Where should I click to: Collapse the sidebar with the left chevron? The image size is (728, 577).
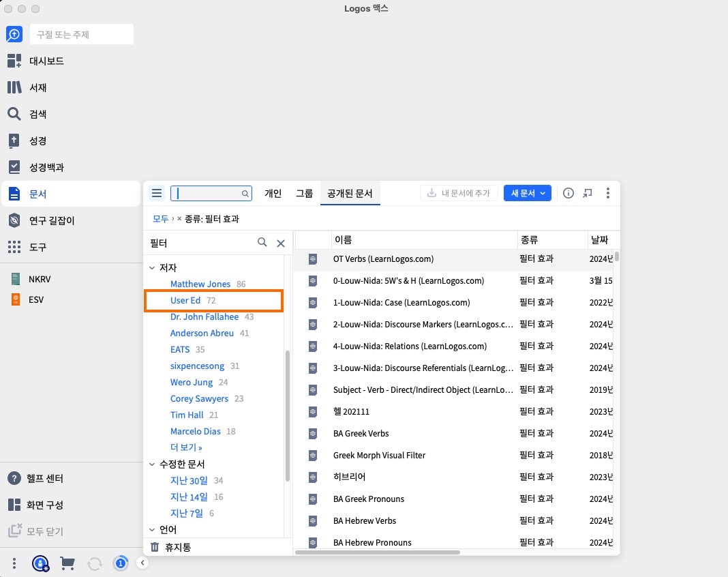[142, 563]
